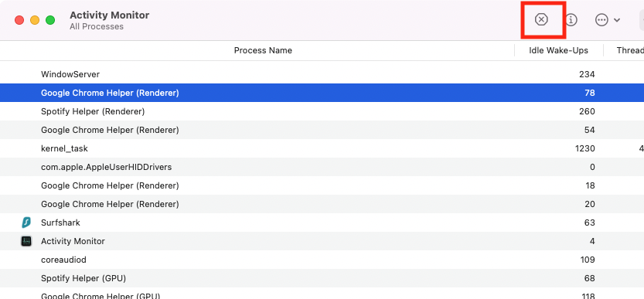Select the Spotify Helper (GPU) process
The image size is (644, 299).
(322, 278)
